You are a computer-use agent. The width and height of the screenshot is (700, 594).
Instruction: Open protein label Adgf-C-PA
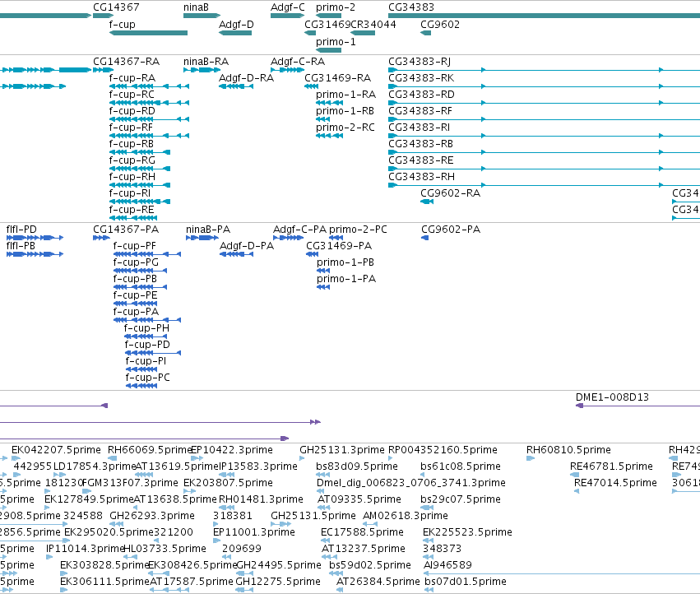300,230
